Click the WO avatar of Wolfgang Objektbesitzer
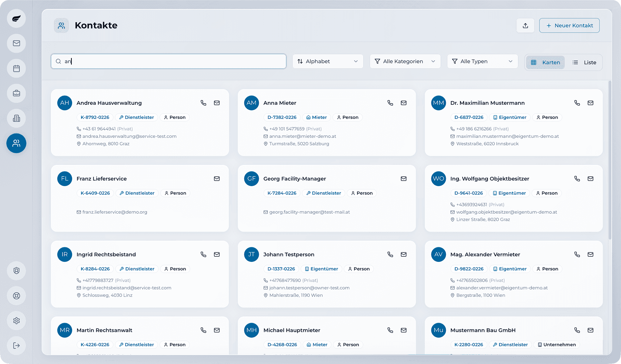The height and width of the screenshot is (364, 621). [x=438, y=179]
